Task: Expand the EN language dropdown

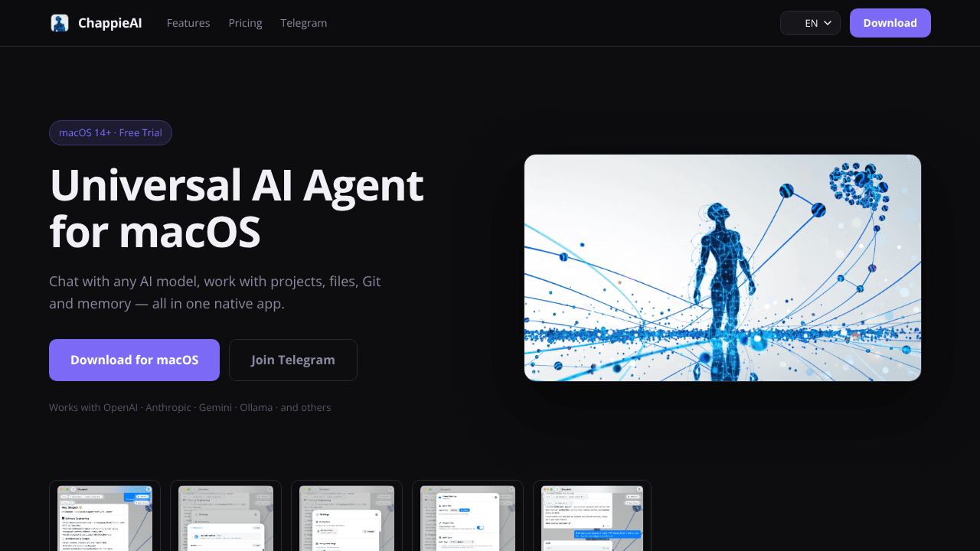Action: pyautogui.click(x=810, y=23)
